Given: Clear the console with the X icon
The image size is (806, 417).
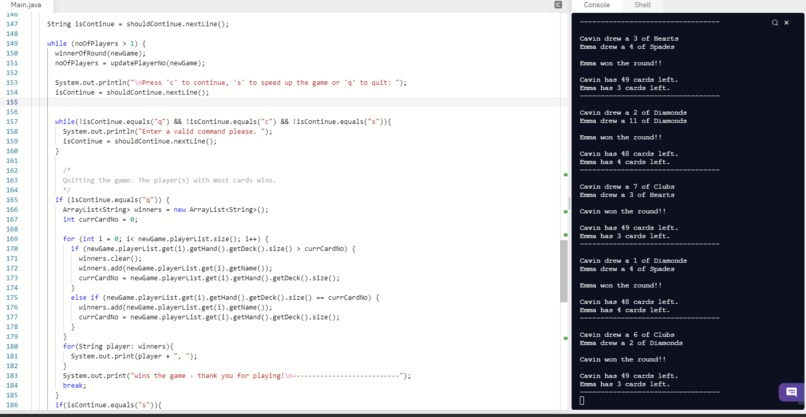Looking at the screenshot, I should (x=786, y=23).
